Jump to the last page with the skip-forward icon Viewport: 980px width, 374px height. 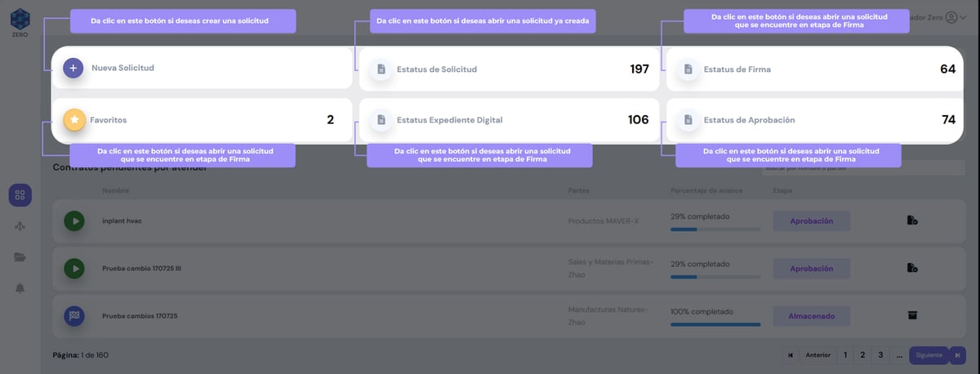click(957, 355)
